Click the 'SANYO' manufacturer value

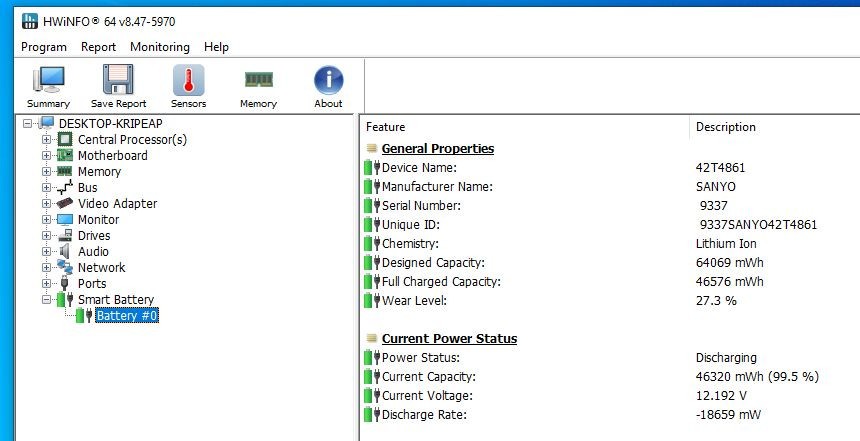[x=716, y=186]
